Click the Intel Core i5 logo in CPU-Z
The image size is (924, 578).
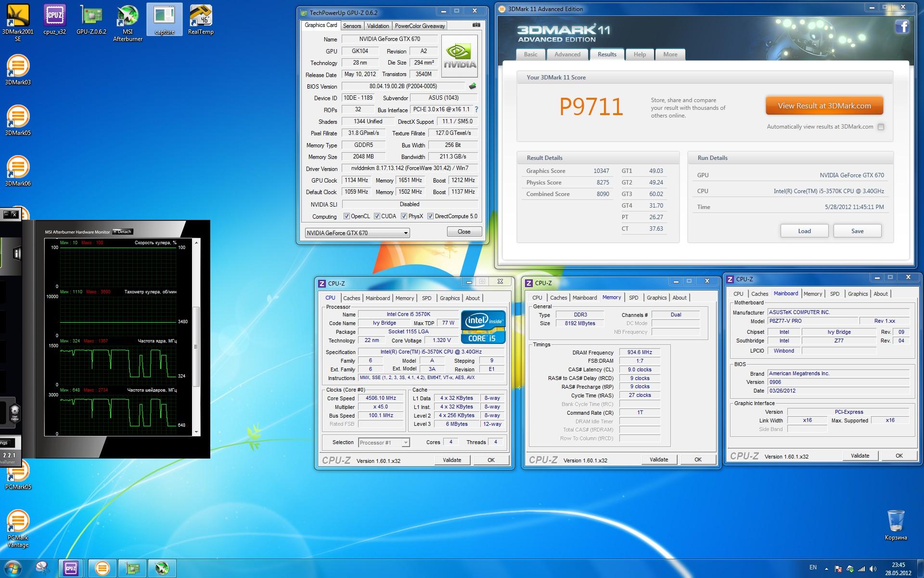click(x=483, y=328)
